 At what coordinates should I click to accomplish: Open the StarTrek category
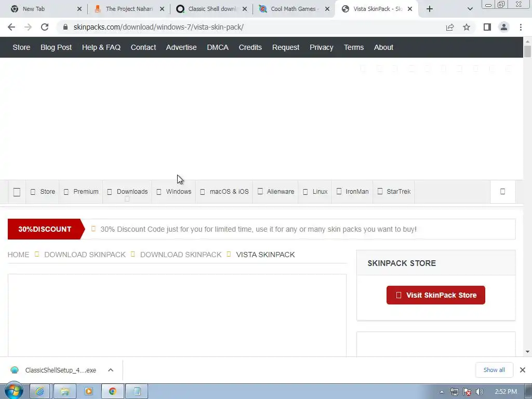pos(394,192)
